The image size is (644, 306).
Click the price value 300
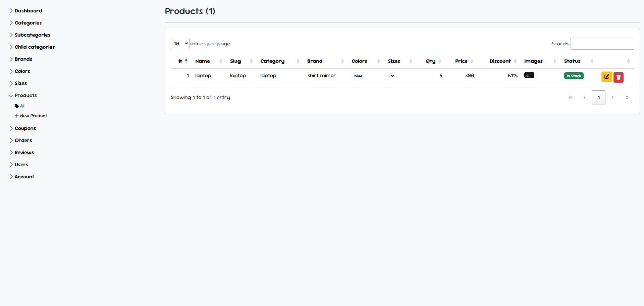click(470, 76)
